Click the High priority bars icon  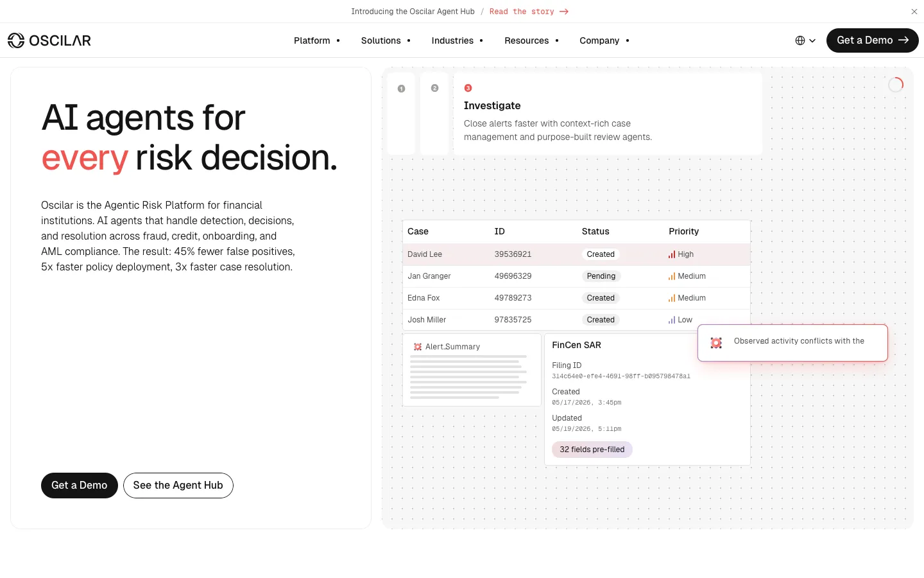coord(672,254)
